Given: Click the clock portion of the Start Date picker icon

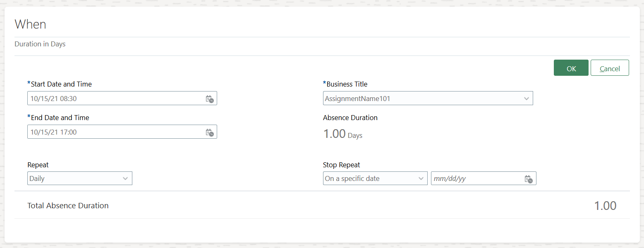Looking at the screenshot, I should (211, 100).
